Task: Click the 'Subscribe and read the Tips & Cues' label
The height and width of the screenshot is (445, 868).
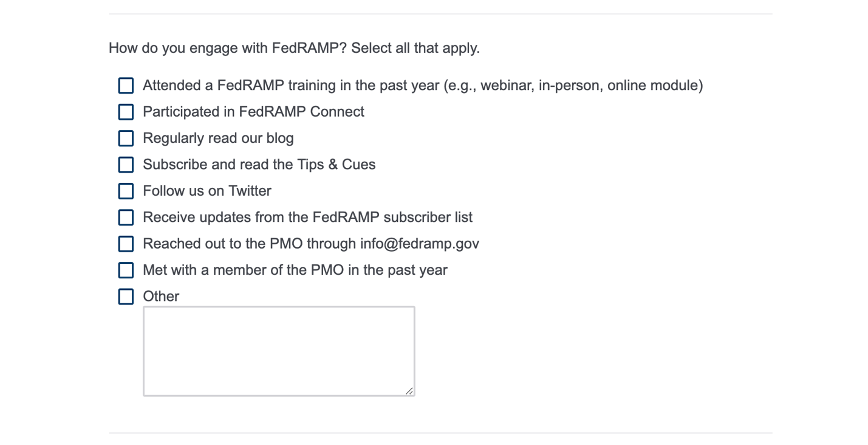Action: [x=259, y=165]
